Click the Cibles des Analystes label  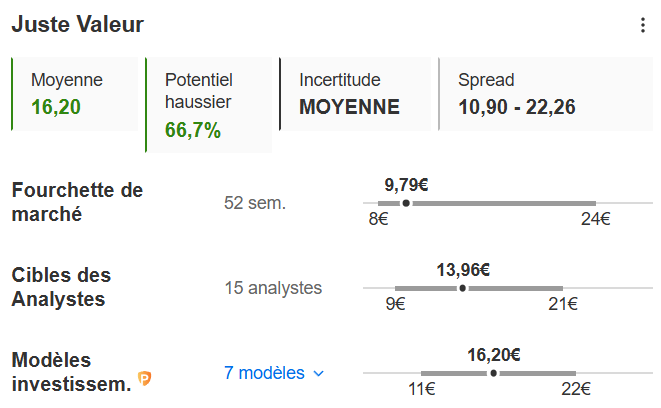[61, 286]
